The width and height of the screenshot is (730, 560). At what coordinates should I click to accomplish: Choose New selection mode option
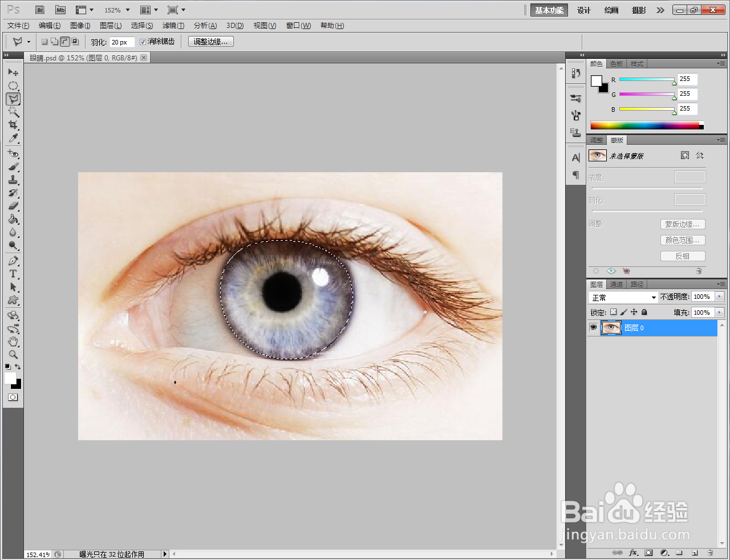44,42
